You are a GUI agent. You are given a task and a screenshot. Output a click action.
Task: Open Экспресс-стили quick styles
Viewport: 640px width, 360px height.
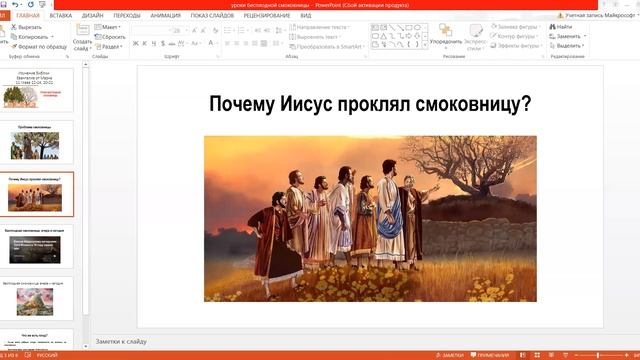476,37
